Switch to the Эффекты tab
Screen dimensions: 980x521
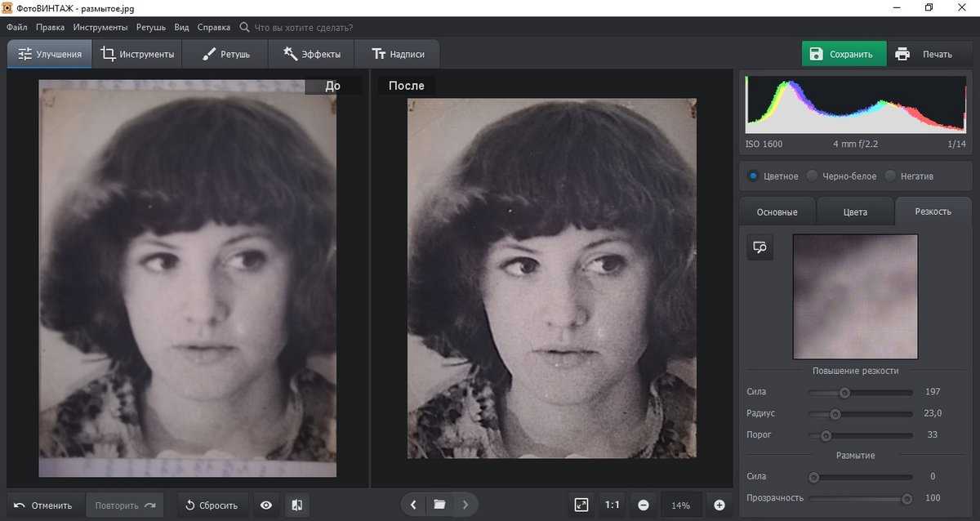click(312, 54)
